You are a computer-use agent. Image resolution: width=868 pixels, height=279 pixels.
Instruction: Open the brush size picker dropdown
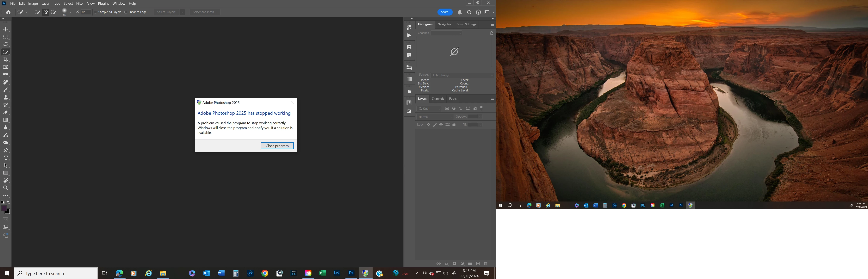point(70,12)
